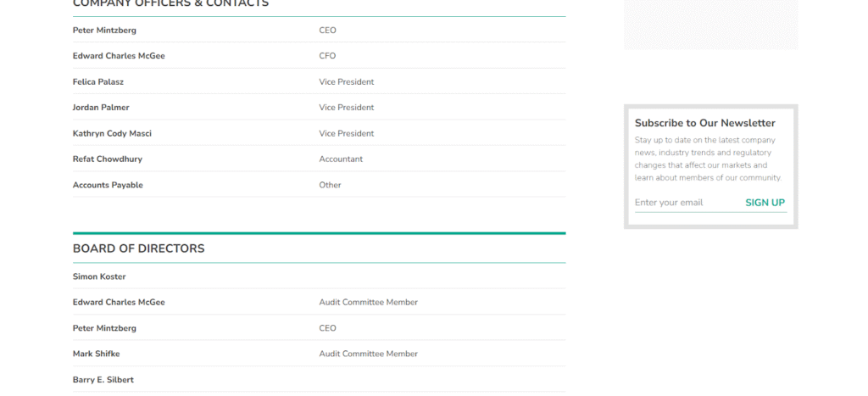Click the Jordan Palmer name
Viewport: 868px width, 396px height.
click(x=101, y=108)
